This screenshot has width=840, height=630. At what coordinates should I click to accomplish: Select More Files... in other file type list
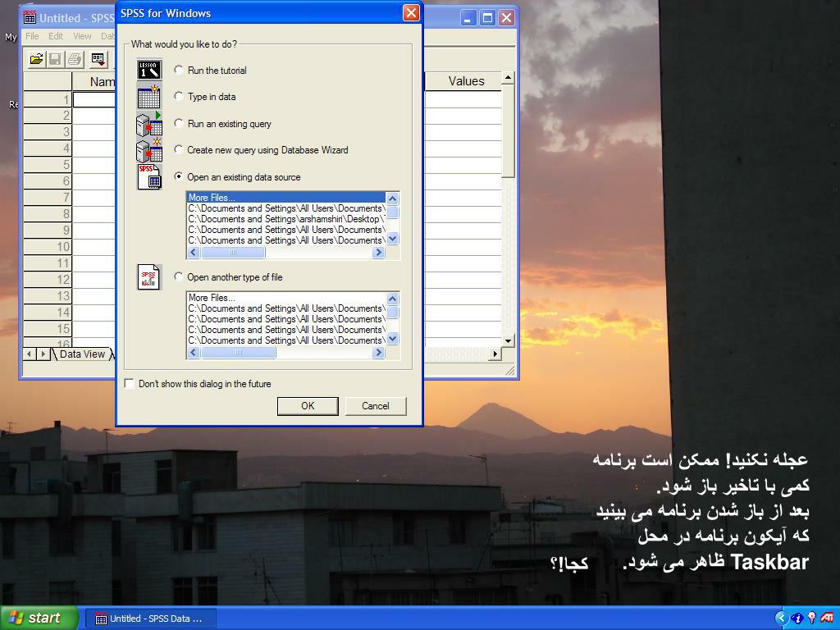coord(285,298)
